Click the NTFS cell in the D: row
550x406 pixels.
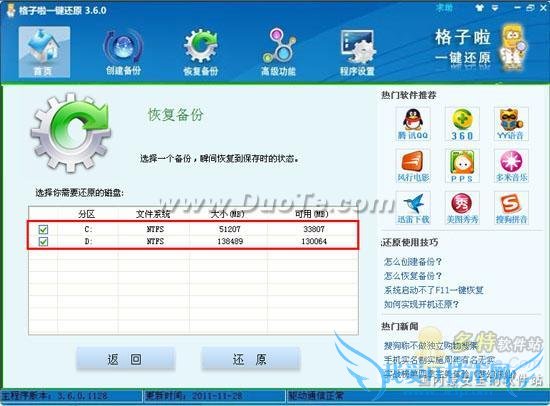(155, 241)
